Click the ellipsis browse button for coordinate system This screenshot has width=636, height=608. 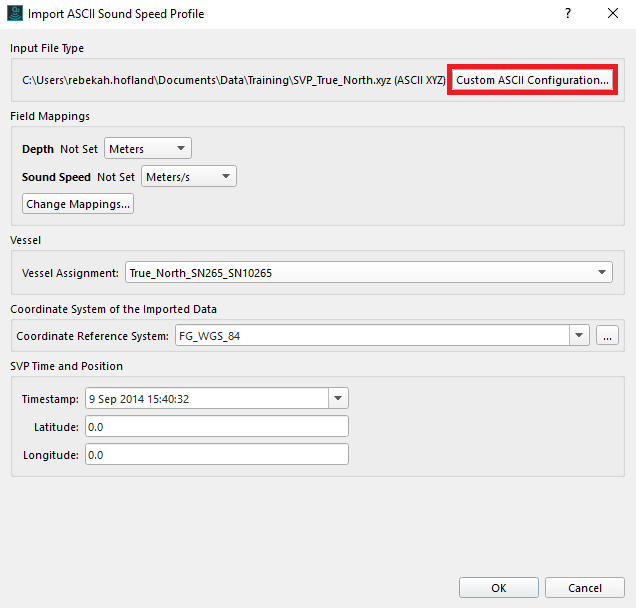tap(607, 336)
